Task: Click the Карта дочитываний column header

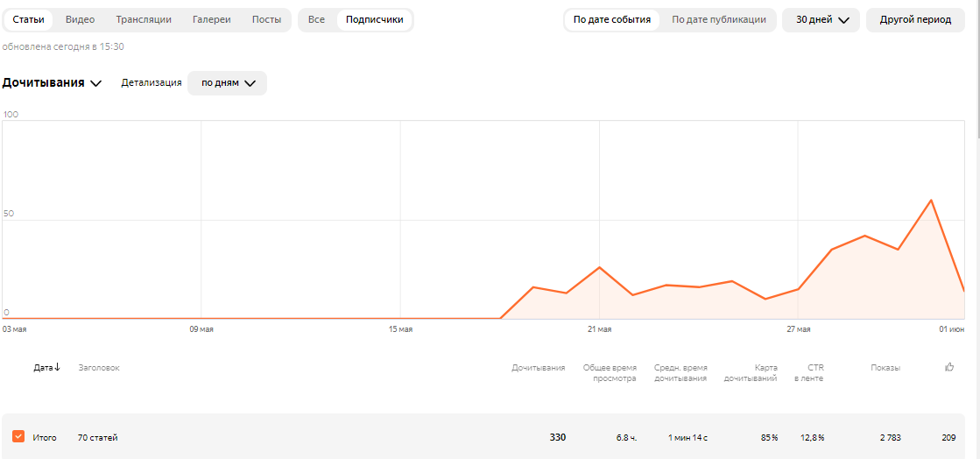Action: (751, 372)
